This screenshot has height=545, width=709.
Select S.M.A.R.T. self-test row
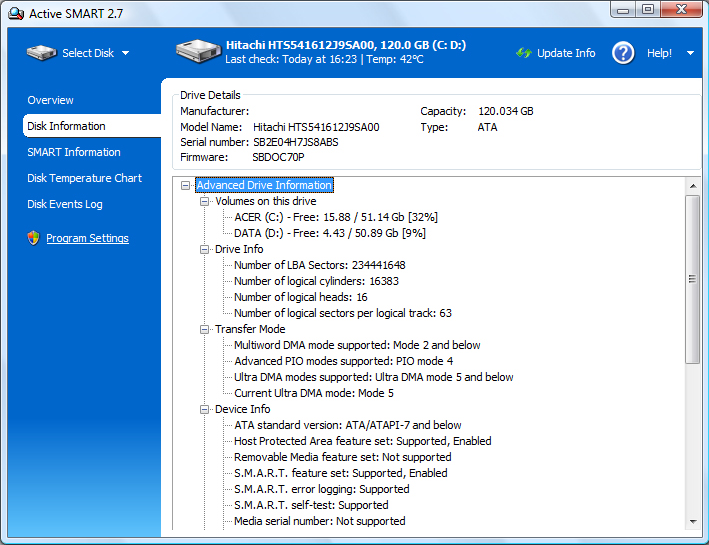tap(311, 505)
